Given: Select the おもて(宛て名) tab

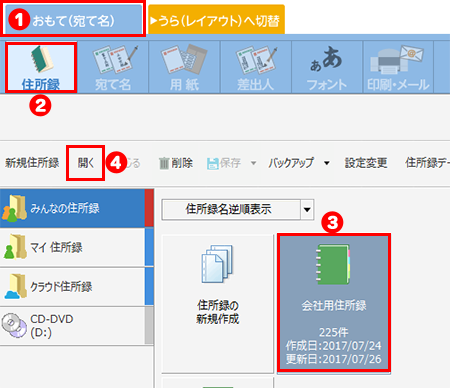Looking at the screenshot, I should [x=73, y=19].
